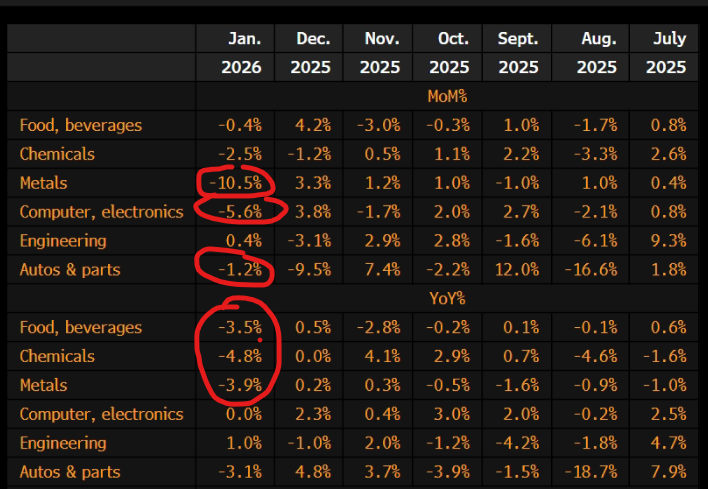Viewport: 708px width, 489px height.
Task: Select "Autos & parts" label in MoM% section
Action: [70, 270]
